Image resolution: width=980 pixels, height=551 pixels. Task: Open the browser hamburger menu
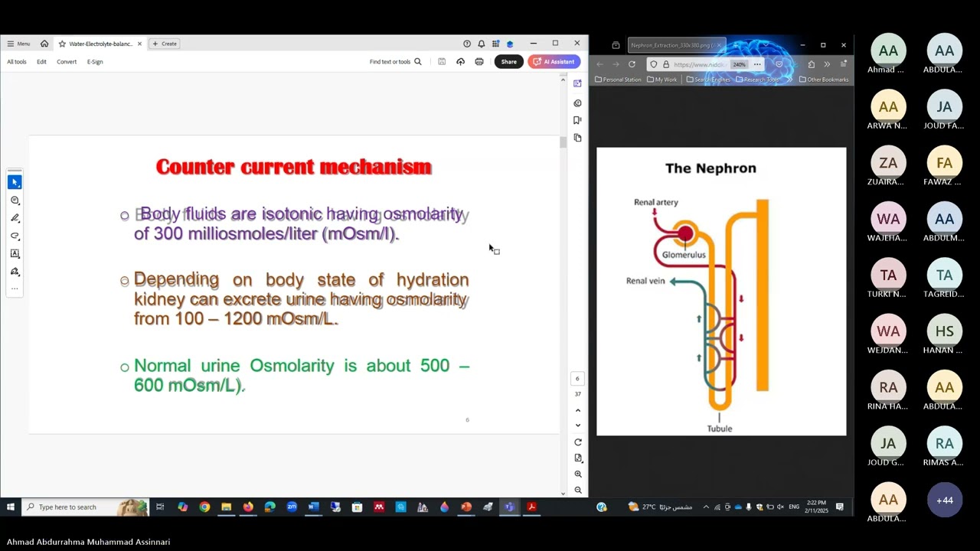[843, 64]
